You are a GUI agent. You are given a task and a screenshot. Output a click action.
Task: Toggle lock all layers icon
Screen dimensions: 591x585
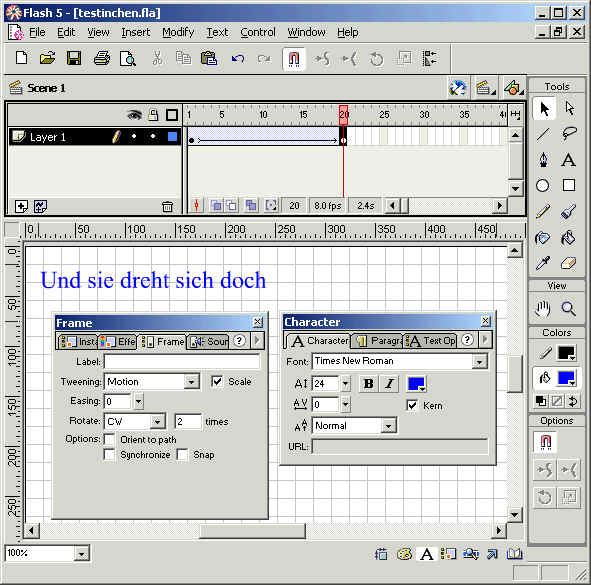(153, 115)
